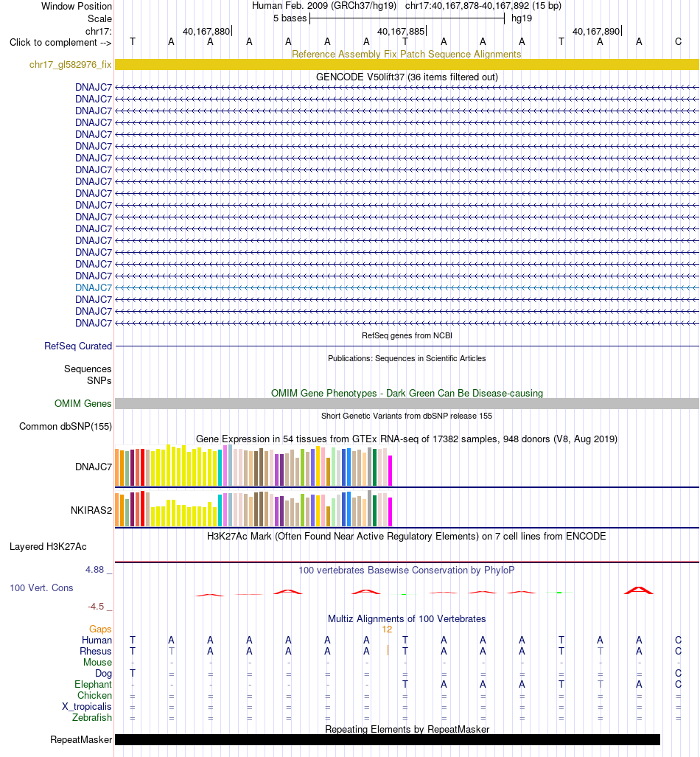Click the 'Window Position' track label

77,7
